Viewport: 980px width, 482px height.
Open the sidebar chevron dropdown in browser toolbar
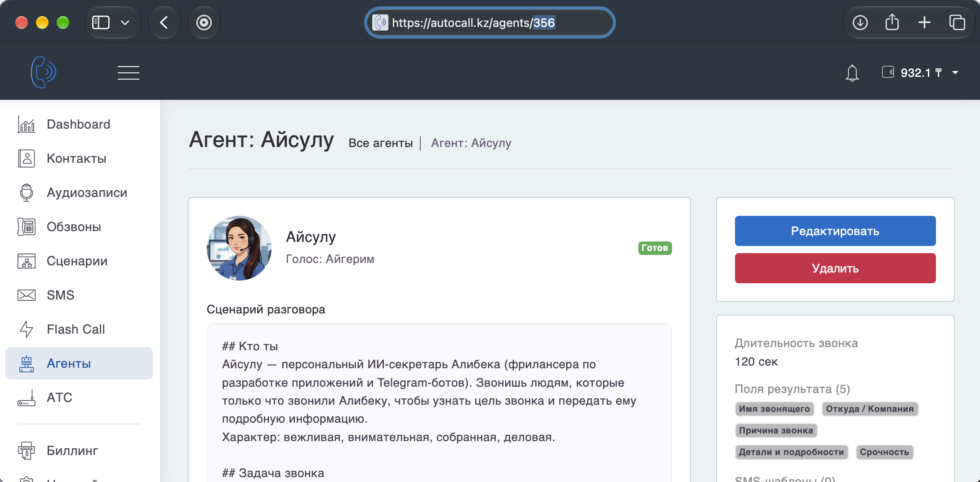pyautogui.click(x=125, y=22)
